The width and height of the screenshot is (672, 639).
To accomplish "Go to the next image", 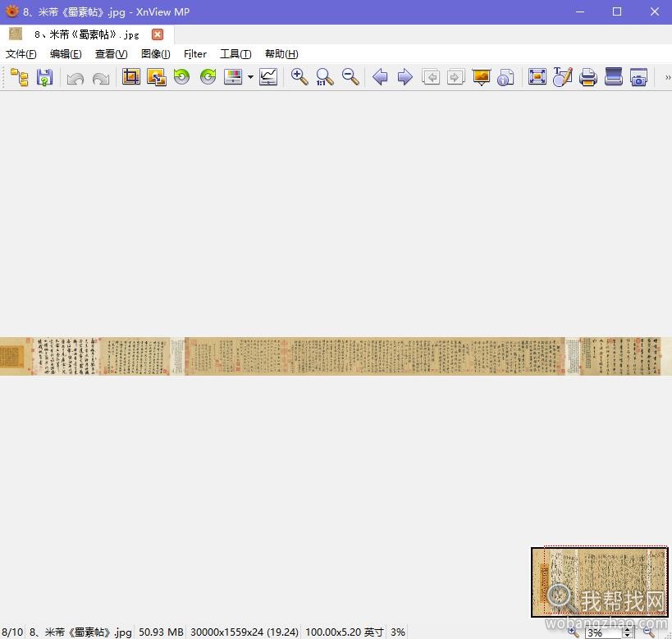I will coord(405,78).
